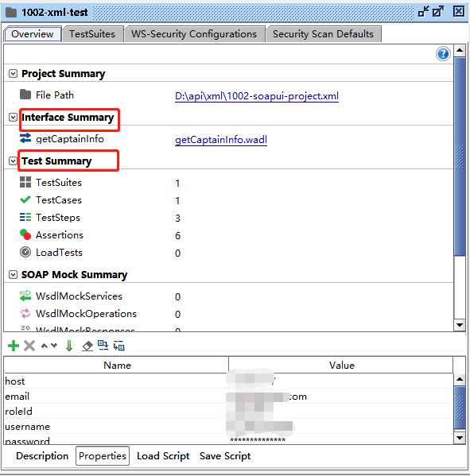
Task: Move property up with the up arrow
Action: 45,346
